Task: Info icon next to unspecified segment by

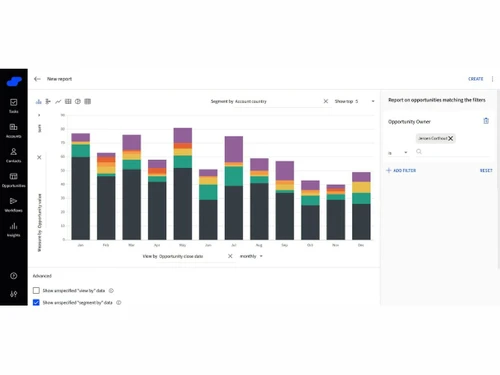Action: pyautogui.click(x=119, y=303)
